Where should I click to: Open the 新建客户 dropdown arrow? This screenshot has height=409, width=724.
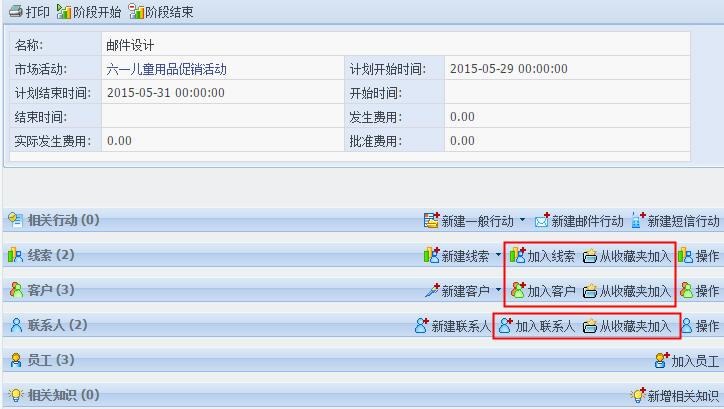tap(498, 290)
